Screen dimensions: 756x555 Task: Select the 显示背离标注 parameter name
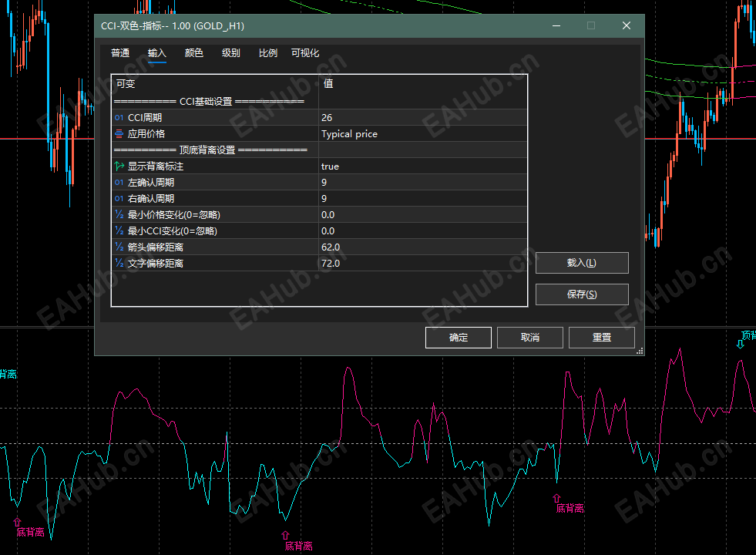point(155,166)
